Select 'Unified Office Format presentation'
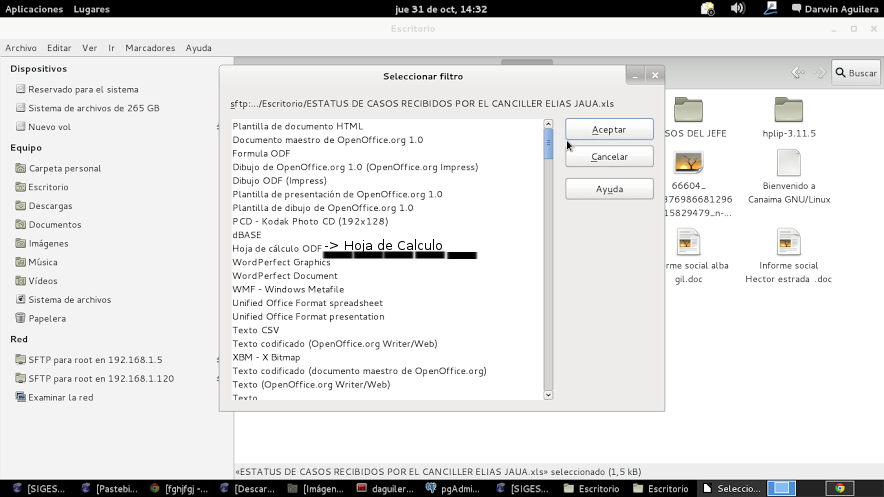The width and height of the screenshot is (884, 497). (x=308, y=316)
